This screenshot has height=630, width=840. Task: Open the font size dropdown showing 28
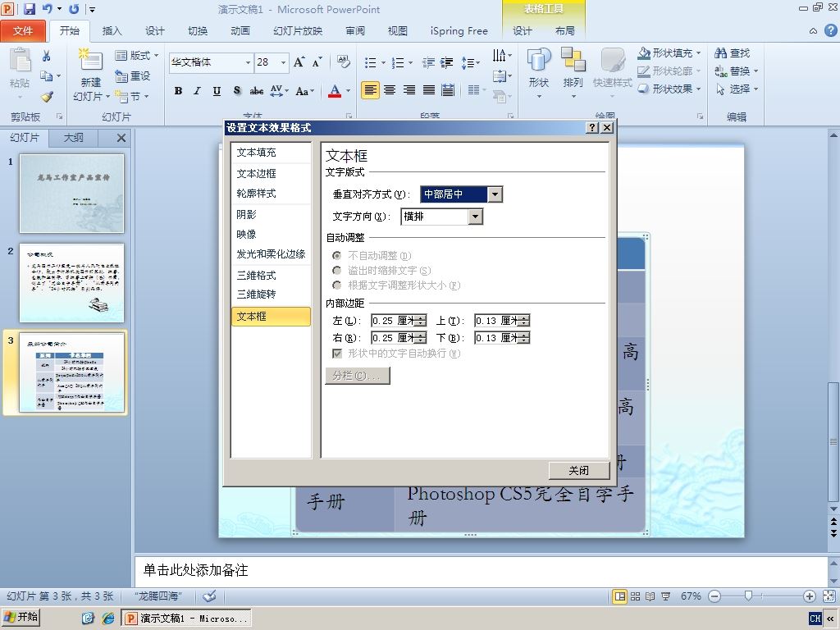point(283,62)
